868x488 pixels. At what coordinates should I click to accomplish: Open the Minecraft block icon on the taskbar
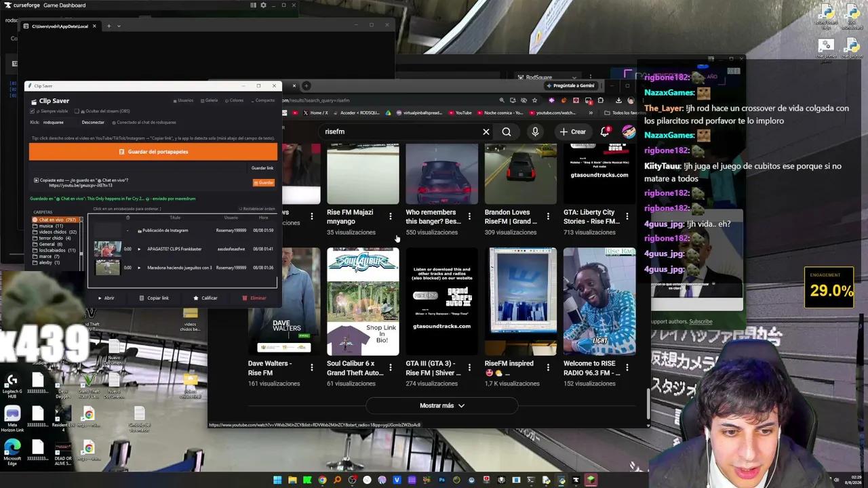(x=591, y=481)
